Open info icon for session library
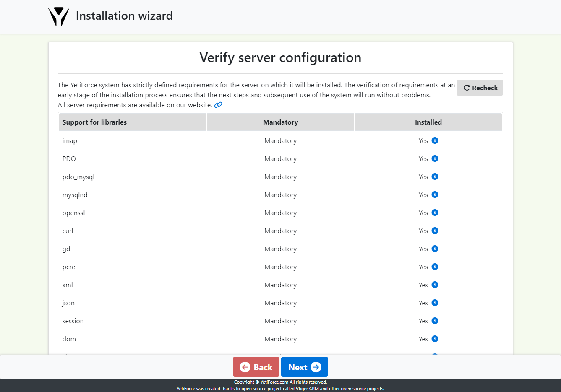This screenshot has width=561, height=392. tap(435, 321)
